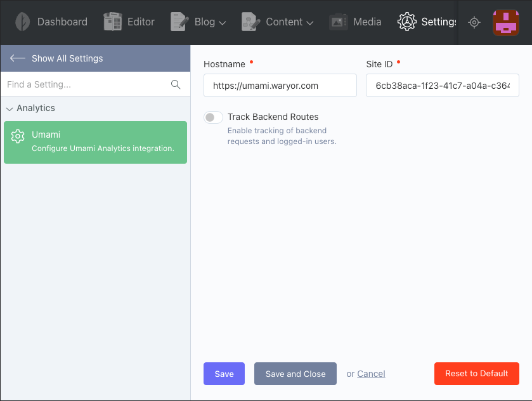Select the Umami settings entry
This screenshot has height=401, width=532.
(95, 142)
